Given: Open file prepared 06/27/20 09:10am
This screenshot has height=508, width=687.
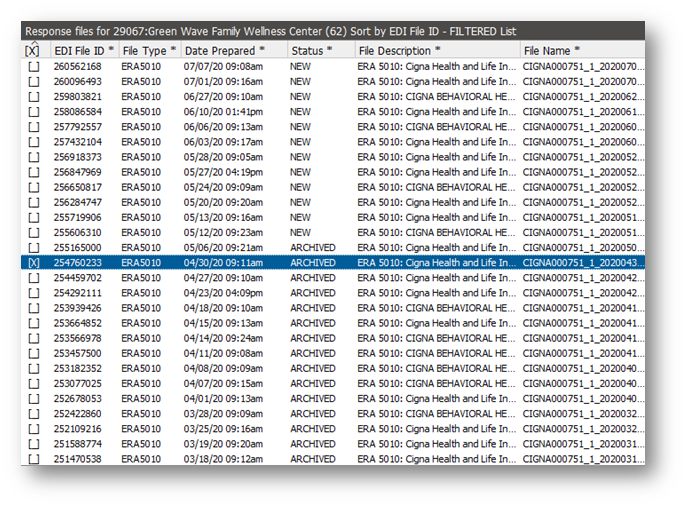Looking at the screenshot, I should (223, 96).
